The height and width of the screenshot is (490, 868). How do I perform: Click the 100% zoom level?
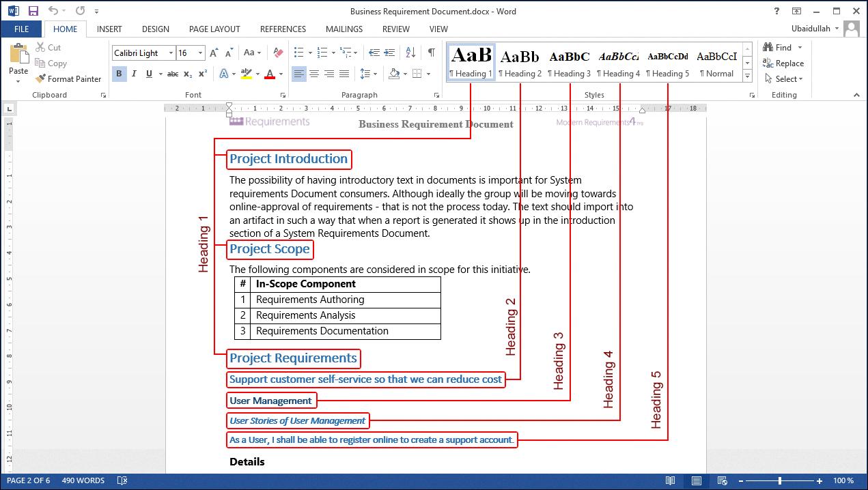pyautogui.click(x=843, y=481)
